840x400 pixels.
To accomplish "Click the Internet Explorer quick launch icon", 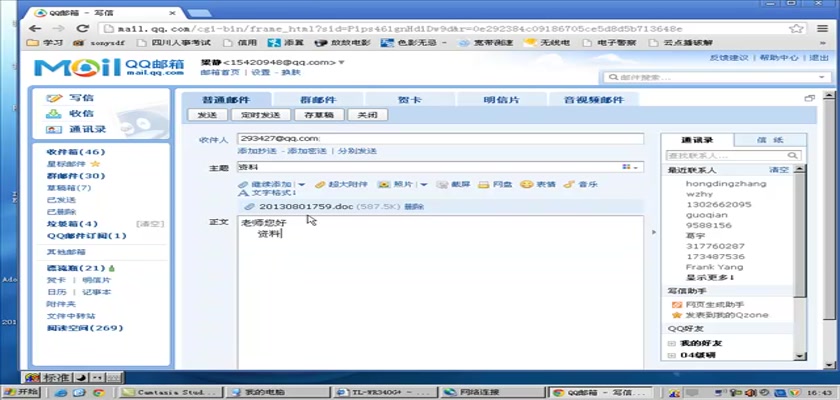I will click(x=61, y=392).
